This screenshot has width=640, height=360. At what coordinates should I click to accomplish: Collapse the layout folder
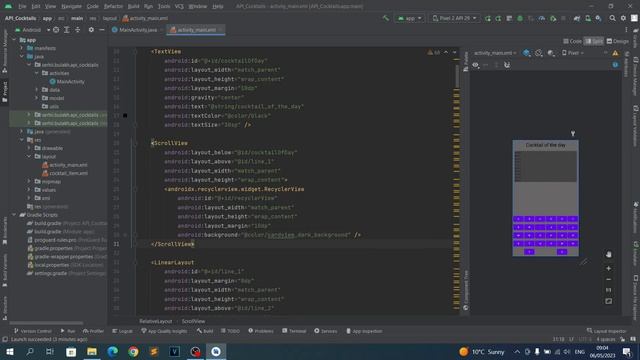[29, 156]
